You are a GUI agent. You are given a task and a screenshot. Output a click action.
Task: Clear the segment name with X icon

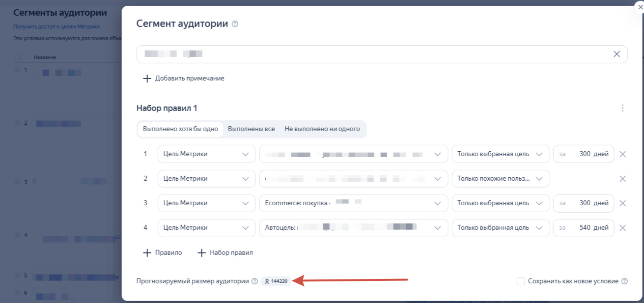click(616, 54)
